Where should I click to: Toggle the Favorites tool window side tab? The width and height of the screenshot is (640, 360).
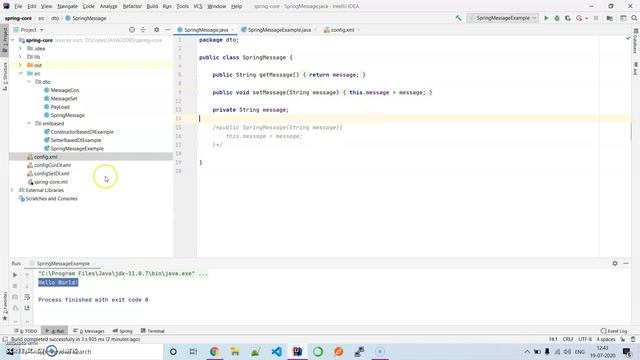click(x=4, y=306)
